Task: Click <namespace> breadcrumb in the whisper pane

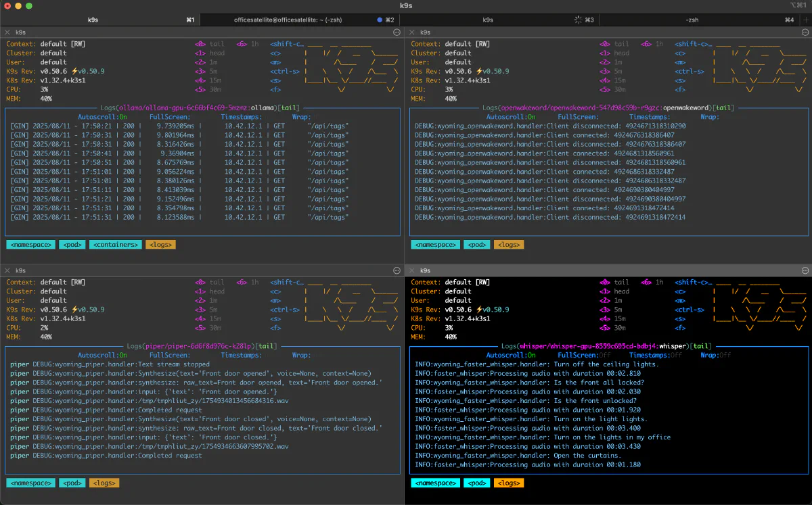Action: click(435, 483)
